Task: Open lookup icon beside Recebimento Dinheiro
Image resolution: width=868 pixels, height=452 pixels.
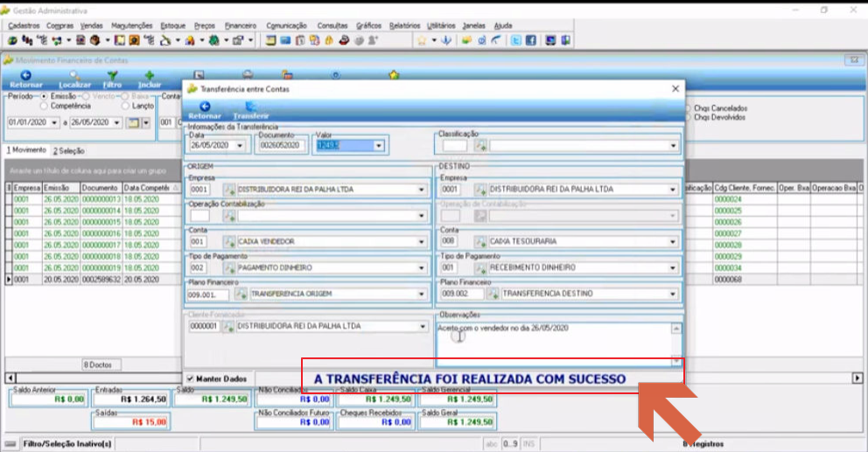Action: coord(480,267)
